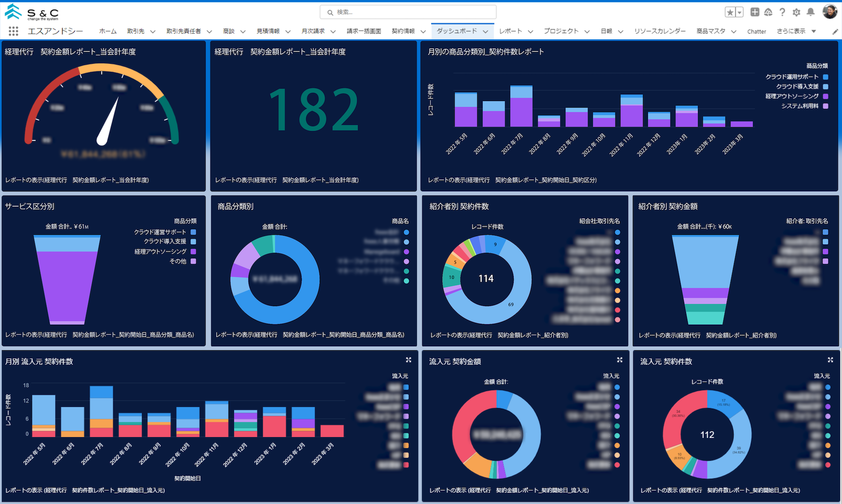View report link under 流入元 契約金額
Screen dimensions: 842x504
(509, 490)
